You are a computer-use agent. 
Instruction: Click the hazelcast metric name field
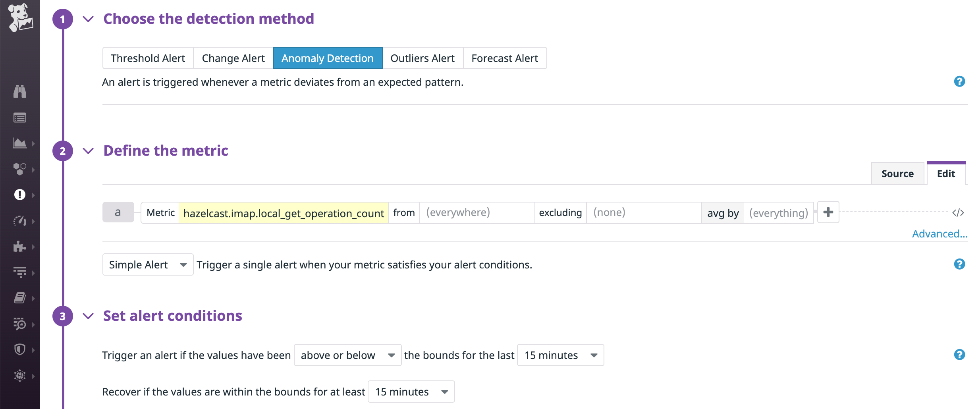coord(284,213)
